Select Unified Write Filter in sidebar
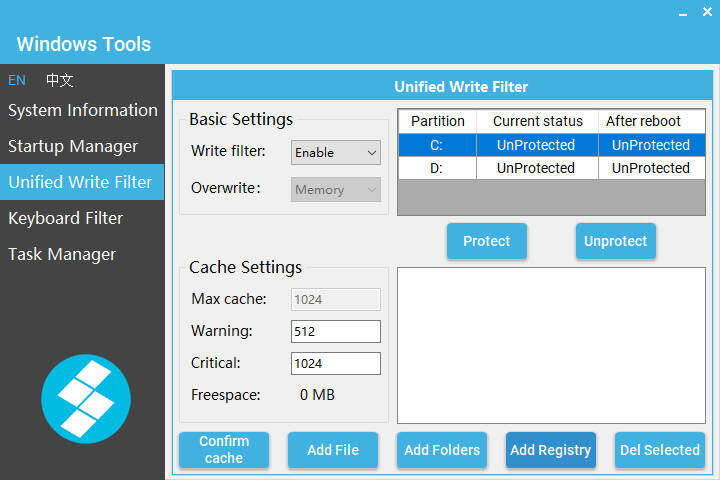720x480 pixels. pos(82,182)
